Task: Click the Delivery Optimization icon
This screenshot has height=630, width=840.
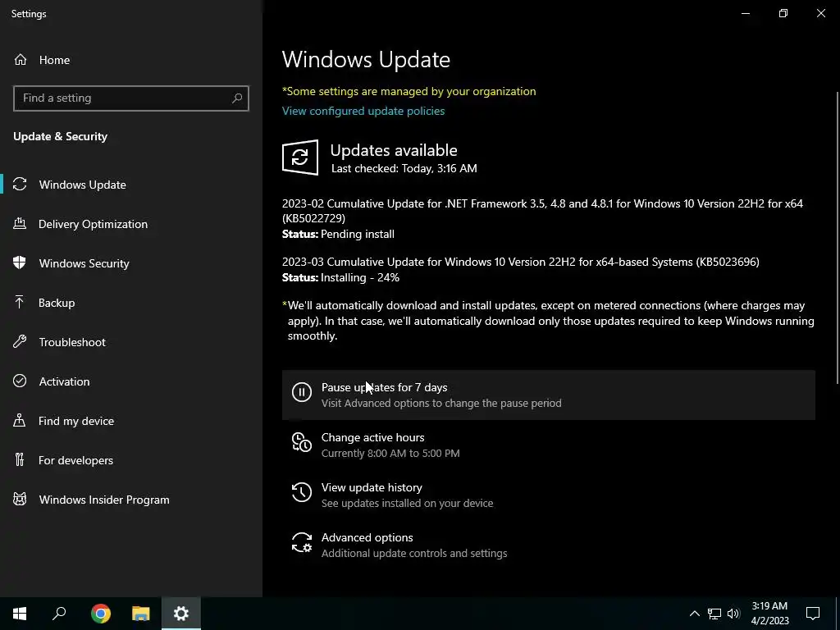Action: point(20,224)
